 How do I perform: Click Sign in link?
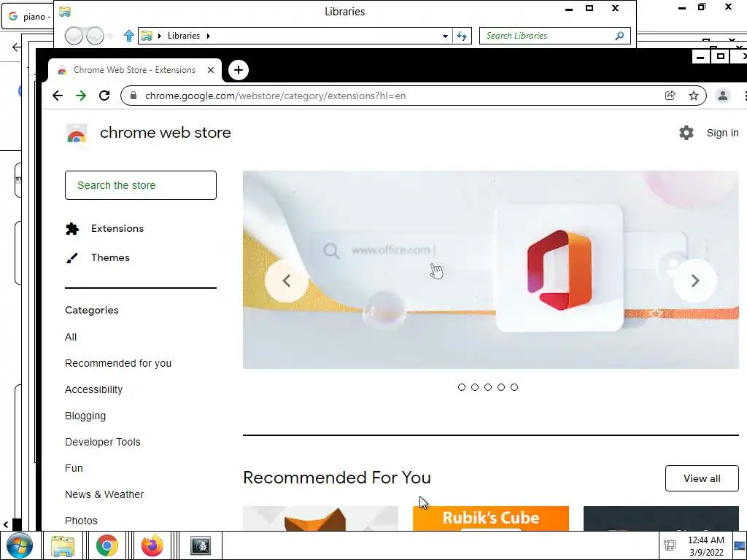click(x=722, y=133)
